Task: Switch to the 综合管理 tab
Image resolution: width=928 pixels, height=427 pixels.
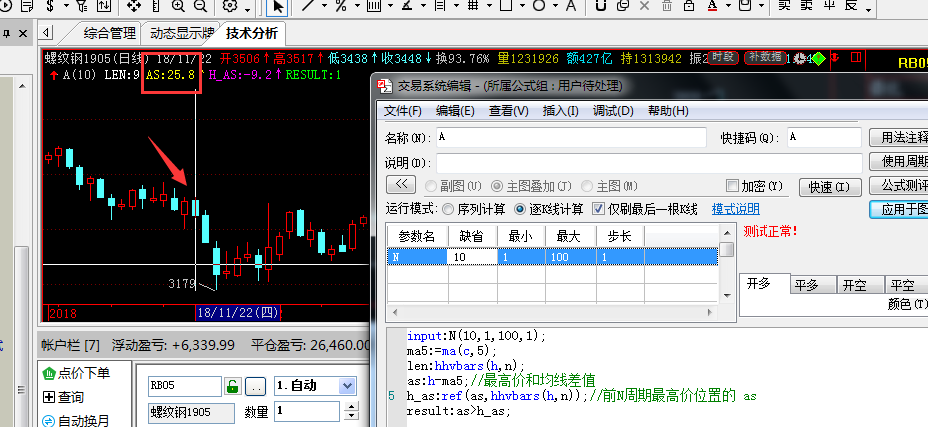Action: click(109, 33)
